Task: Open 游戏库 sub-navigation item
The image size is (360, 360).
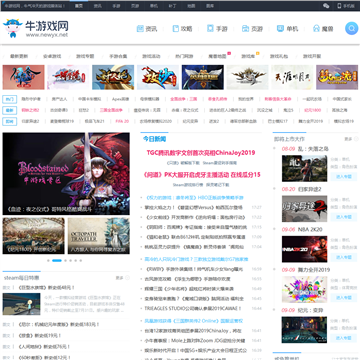Action: pyautogui.click(x=248, y=56)
